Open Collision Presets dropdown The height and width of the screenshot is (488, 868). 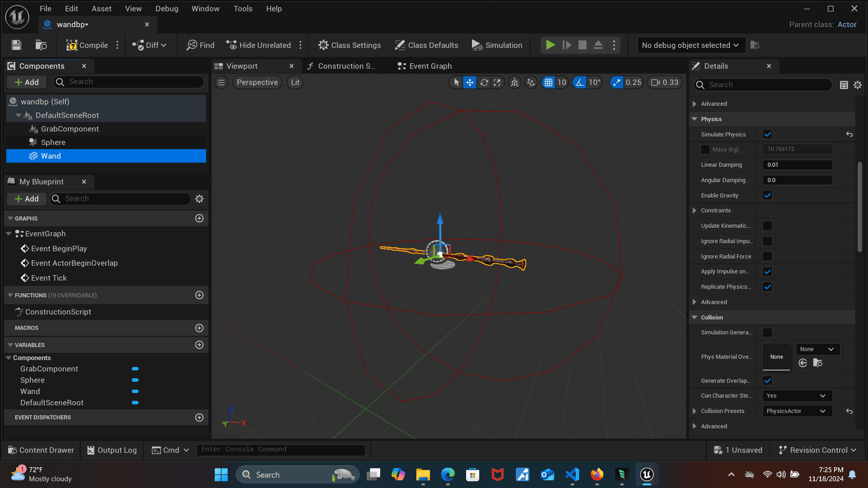point(797,411)
